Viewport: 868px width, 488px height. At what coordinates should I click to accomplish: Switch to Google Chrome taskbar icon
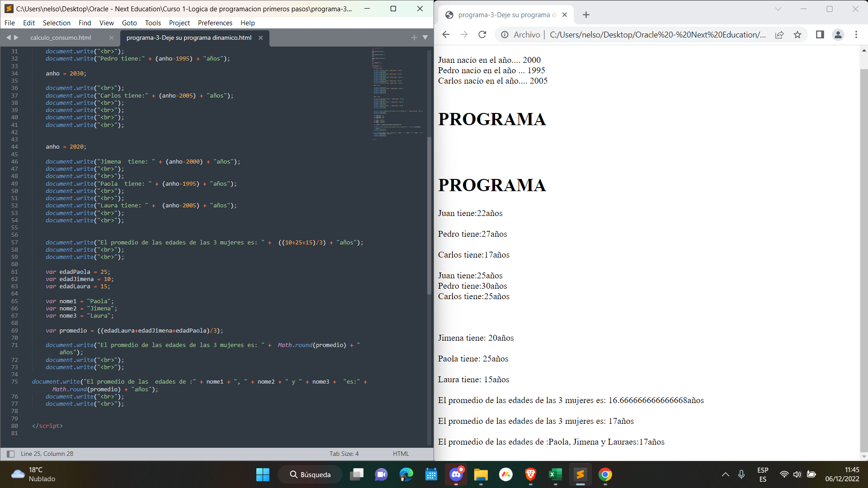[605, 474]
